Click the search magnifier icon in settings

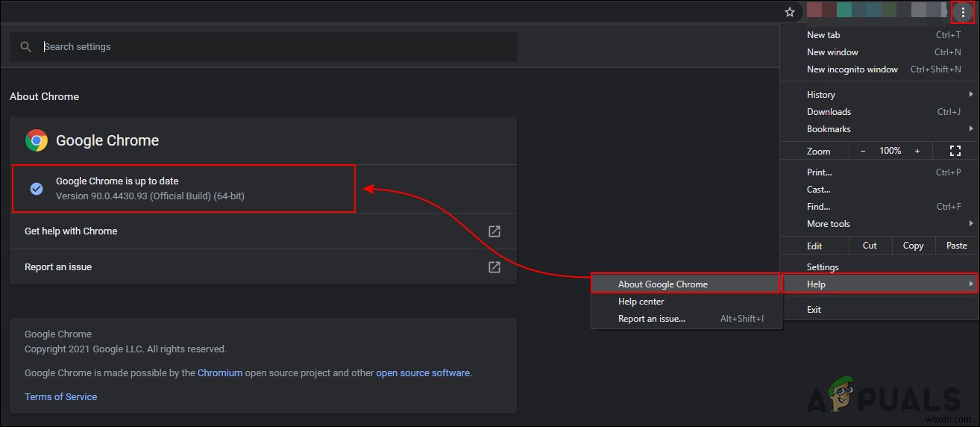[26, 46]
